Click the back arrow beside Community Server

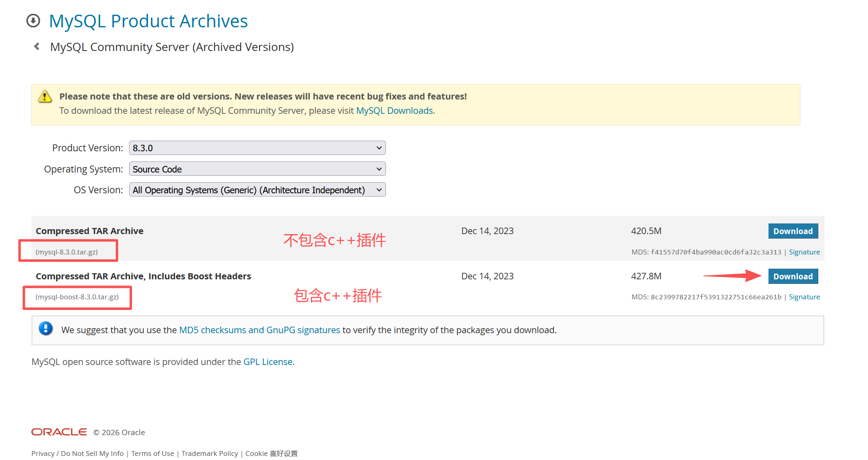pyautogui.click(x=37, y=46)
